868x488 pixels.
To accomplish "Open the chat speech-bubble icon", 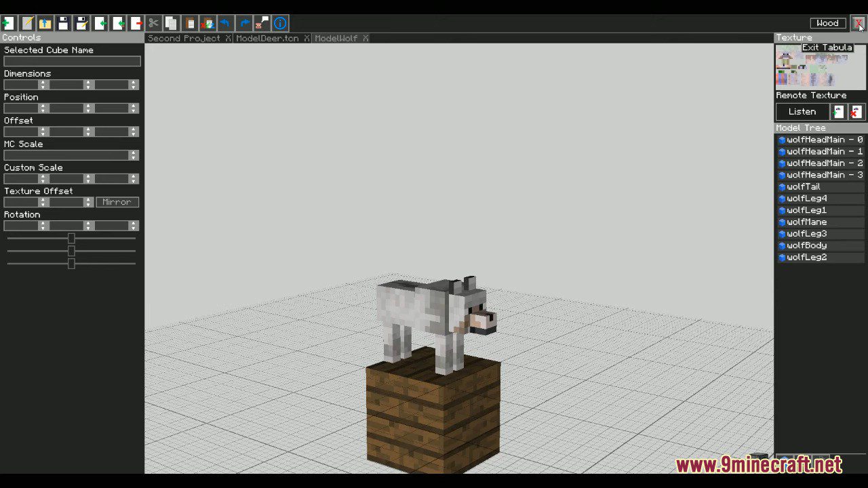I will click(262, 23).
